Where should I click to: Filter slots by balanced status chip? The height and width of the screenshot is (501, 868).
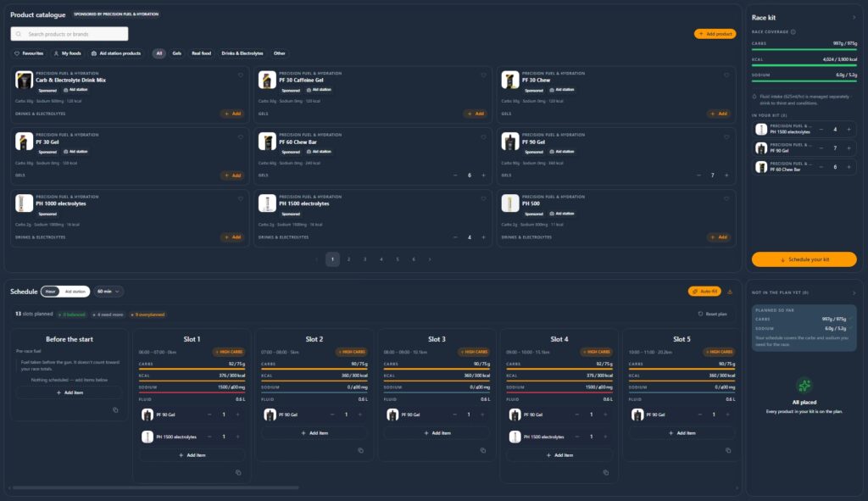tap(72, 315)
